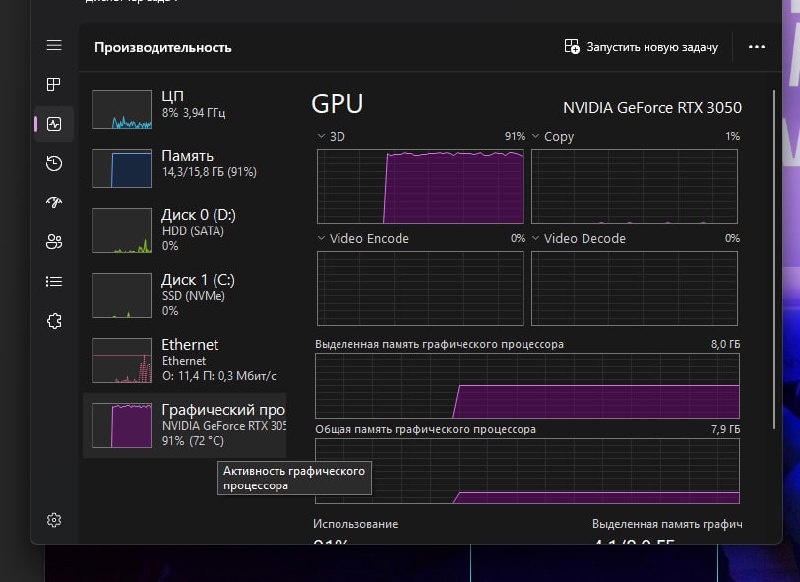Screen dimensions: 800x582
Task: Open the hamburger navigation menu
Action: click(54, 45)
